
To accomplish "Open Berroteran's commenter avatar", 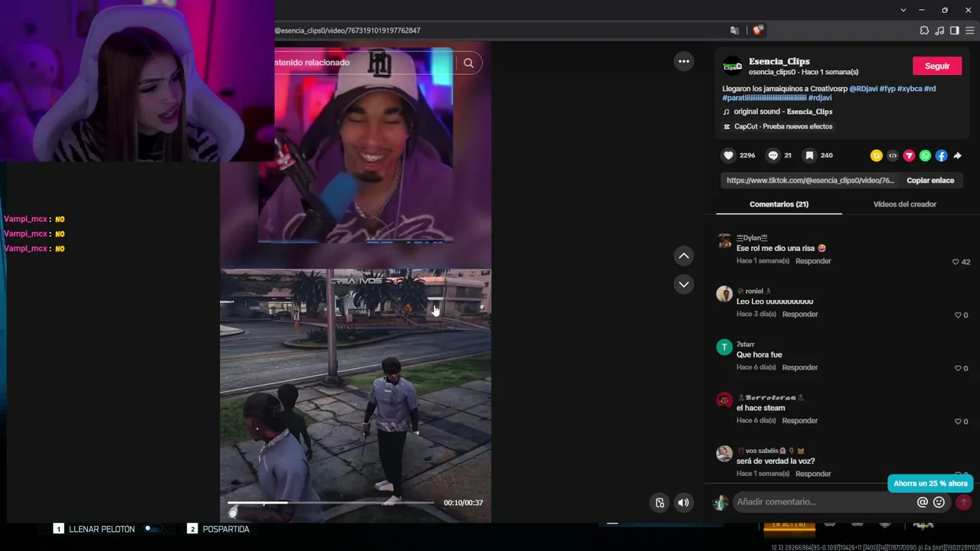I will click(724, 400).
